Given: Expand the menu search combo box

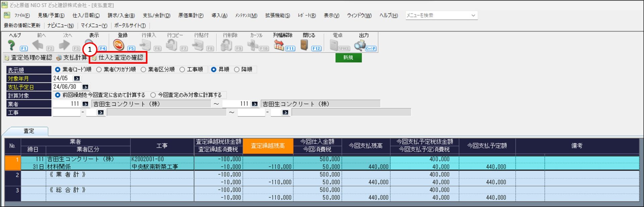Looking at the screenshot, I should pos(473,15).
